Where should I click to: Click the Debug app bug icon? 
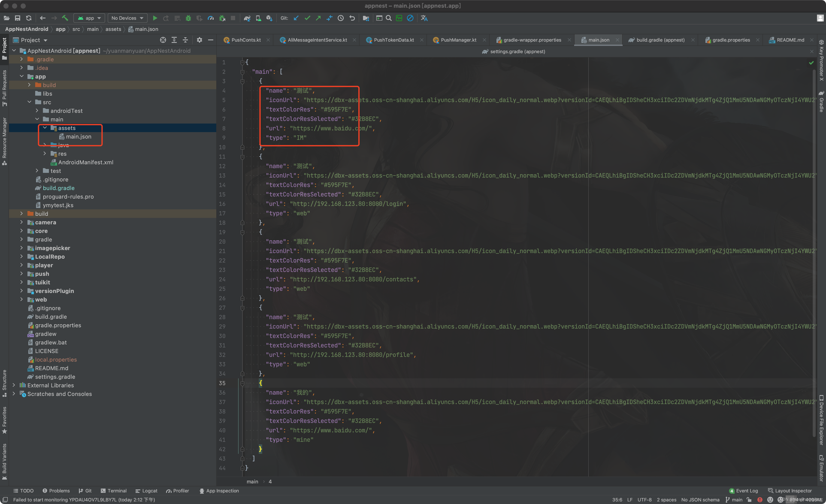(188, 18)
